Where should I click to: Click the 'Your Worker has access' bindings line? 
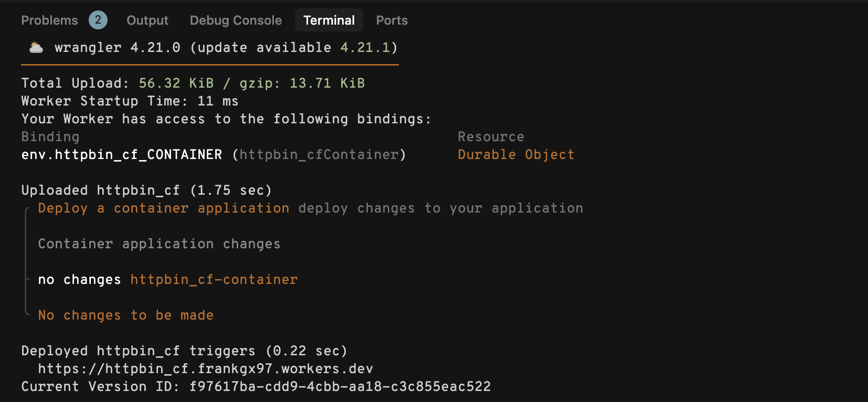[x=227, y=119]
